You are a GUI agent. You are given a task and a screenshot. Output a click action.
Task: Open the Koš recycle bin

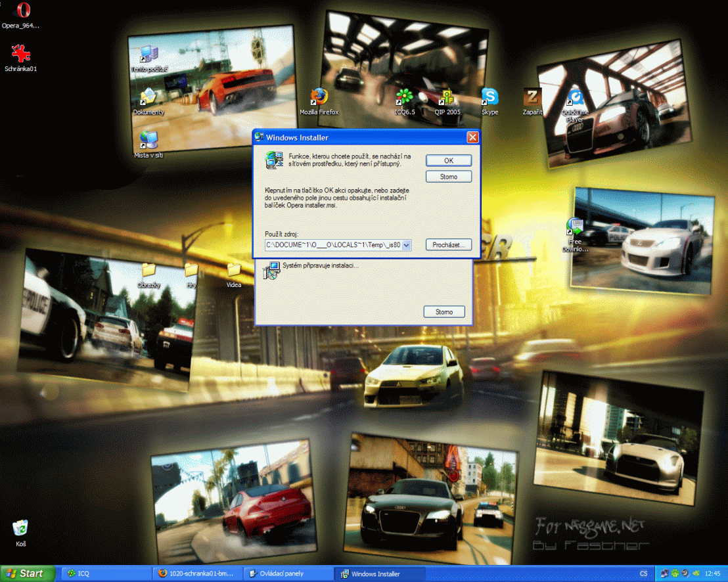point(21,529)
